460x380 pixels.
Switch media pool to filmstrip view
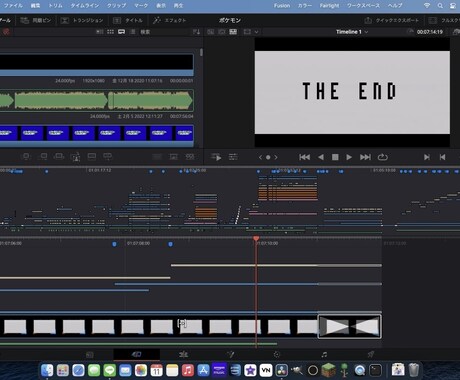[x=121, y=32]
